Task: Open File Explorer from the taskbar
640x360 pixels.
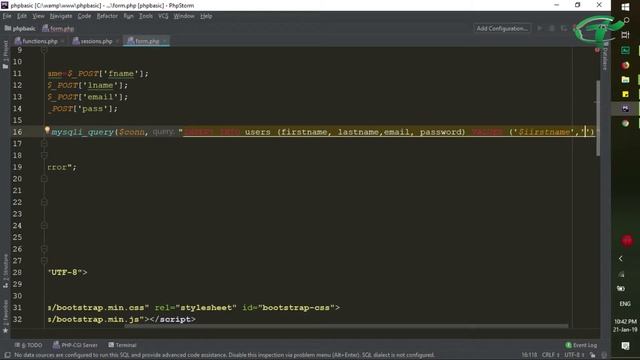Action: (x=625, y=80)
